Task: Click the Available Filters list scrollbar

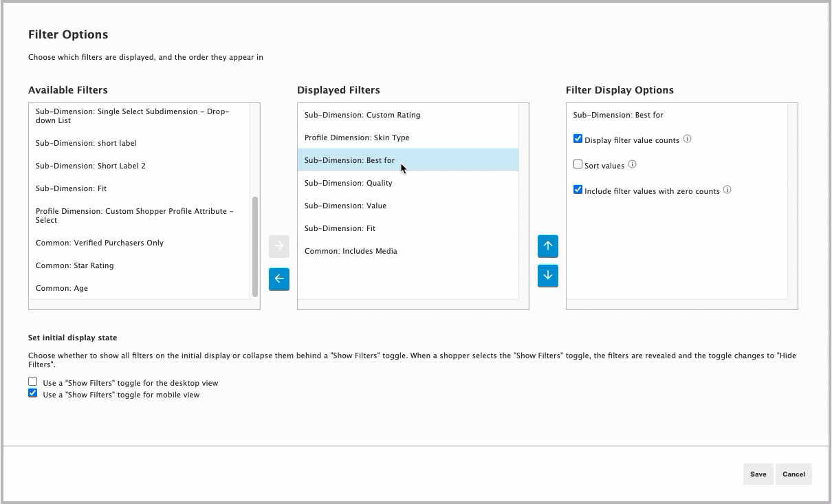Action: (255, 246)
